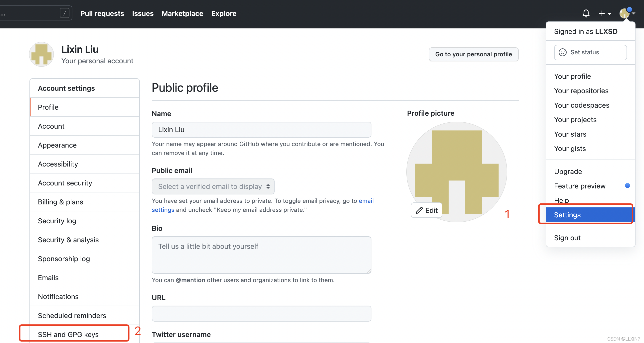Open SSH and GPG keys settings
Image resolution: width=644 pixels, height=343 pixels.
[x=85, y=335]
